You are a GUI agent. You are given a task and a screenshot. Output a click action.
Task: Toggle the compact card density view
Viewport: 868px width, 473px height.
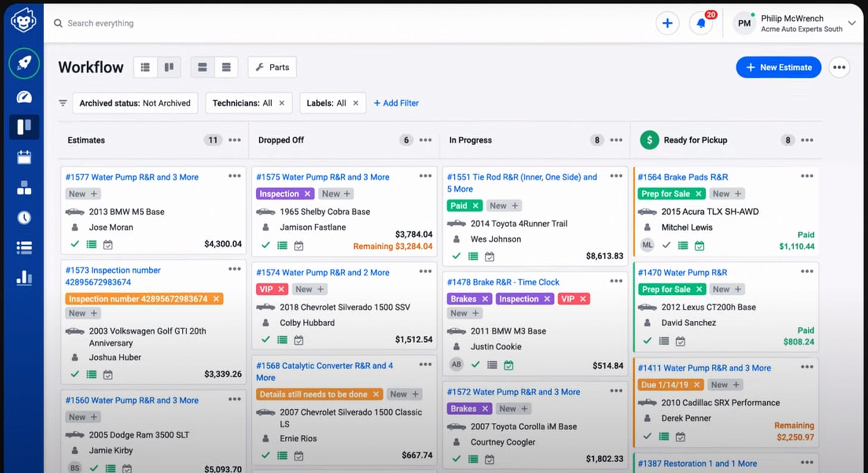click(226, 67)
